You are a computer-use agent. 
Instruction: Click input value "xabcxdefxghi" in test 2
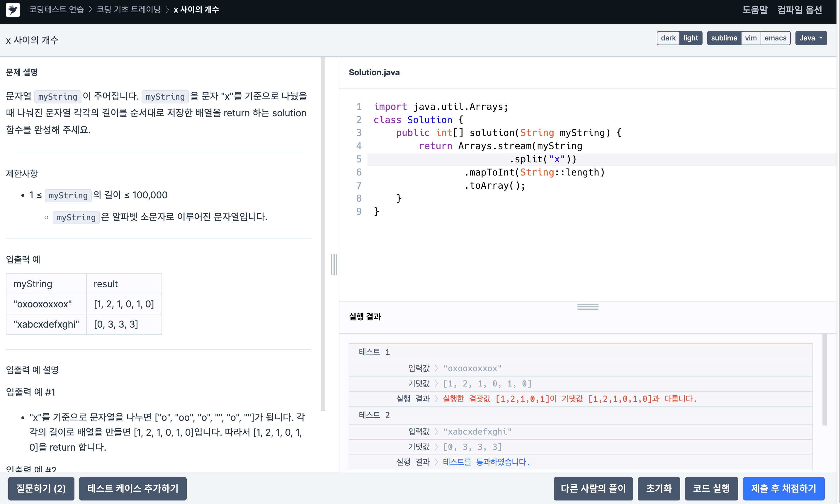pos(477,432)
